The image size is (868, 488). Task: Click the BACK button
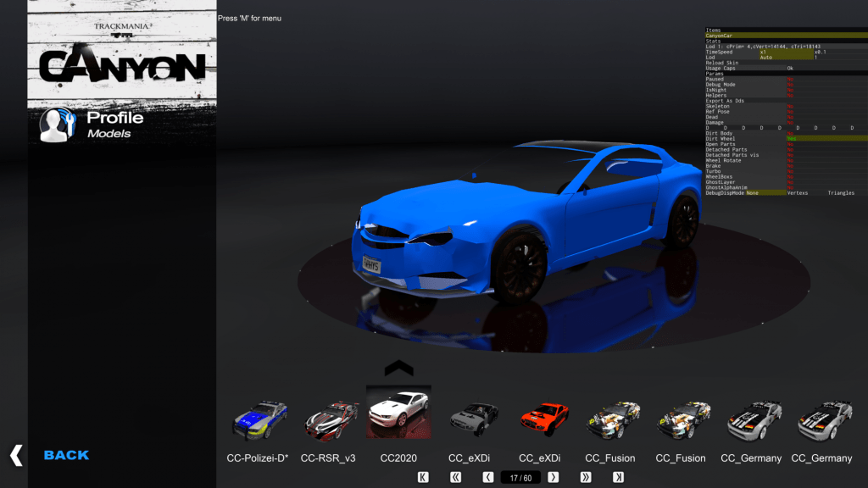[x=65, y=456]
